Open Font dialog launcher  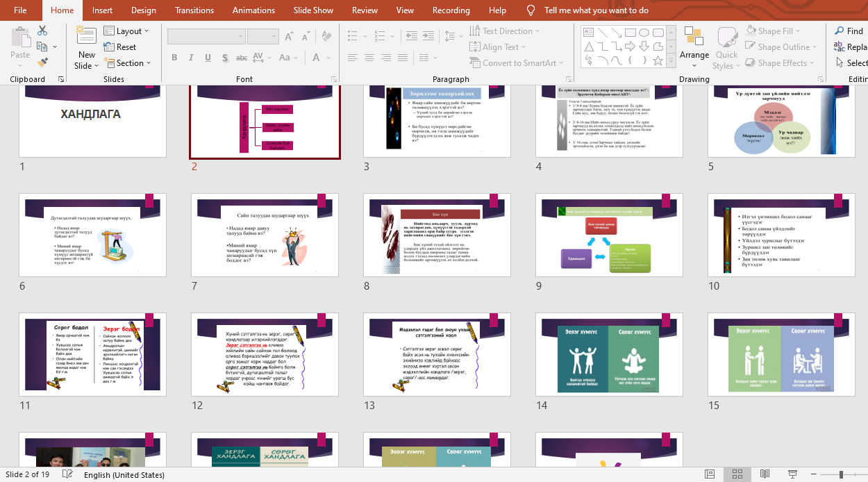click(334, 80)
